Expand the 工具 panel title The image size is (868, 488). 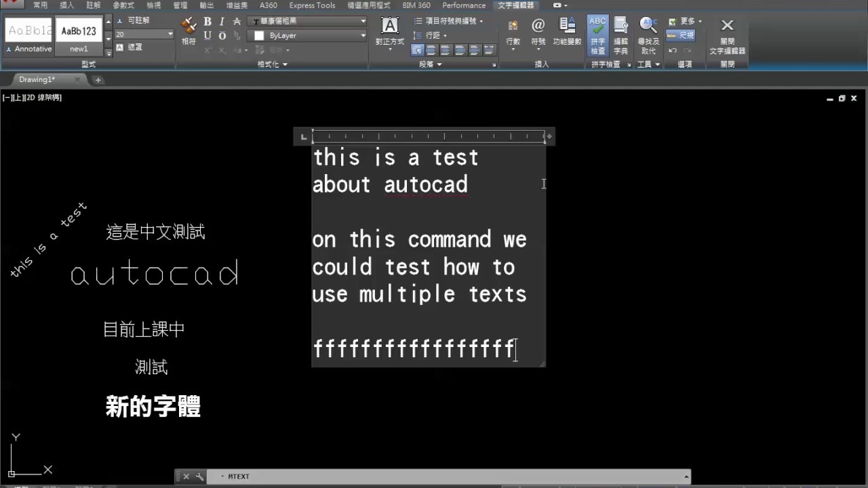649,64
